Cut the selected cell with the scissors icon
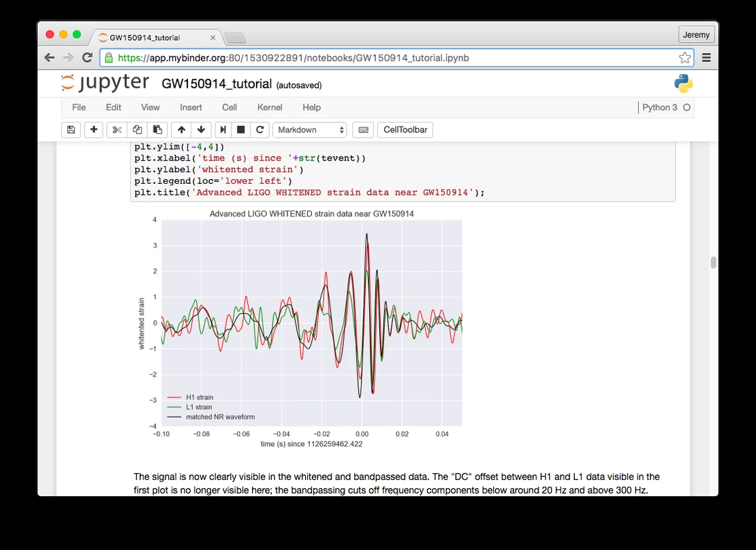 (116, 129)
